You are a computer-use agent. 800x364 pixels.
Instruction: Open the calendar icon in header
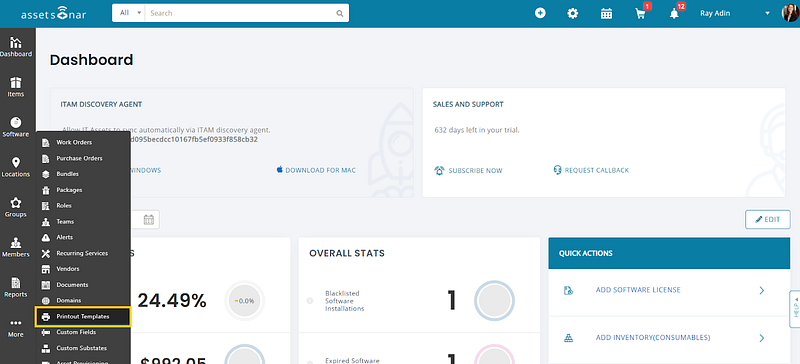point(606,14)
